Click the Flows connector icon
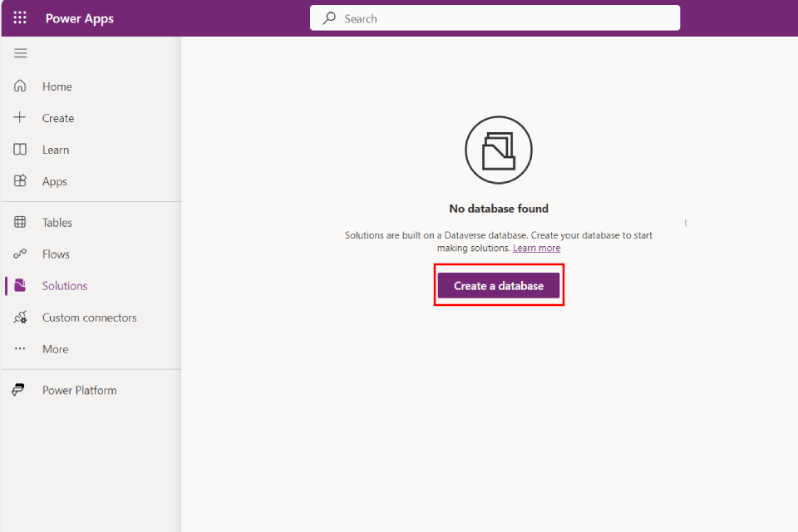798x532 pixels. 21,254
